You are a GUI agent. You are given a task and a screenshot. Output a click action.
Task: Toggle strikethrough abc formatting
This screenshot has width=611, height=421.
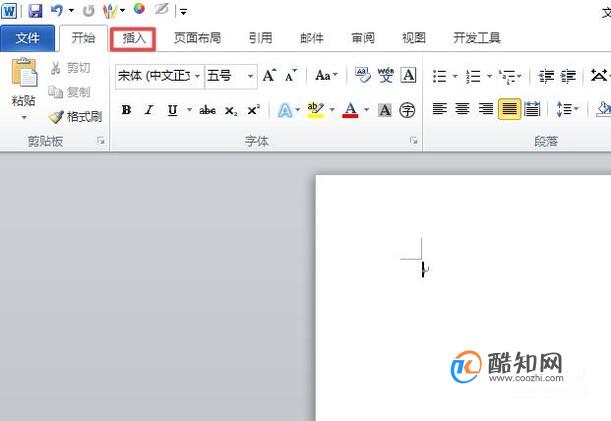207,110
